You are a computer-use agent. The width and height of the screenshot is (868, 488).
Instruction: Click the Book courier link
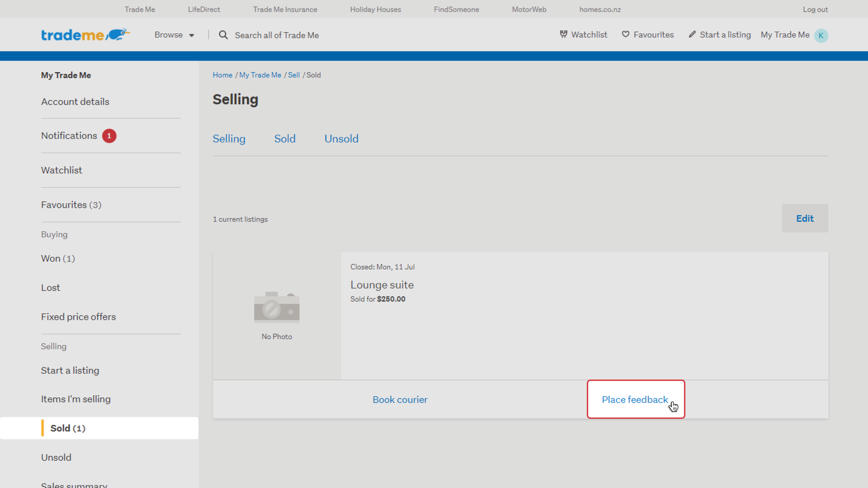point(400,399)
